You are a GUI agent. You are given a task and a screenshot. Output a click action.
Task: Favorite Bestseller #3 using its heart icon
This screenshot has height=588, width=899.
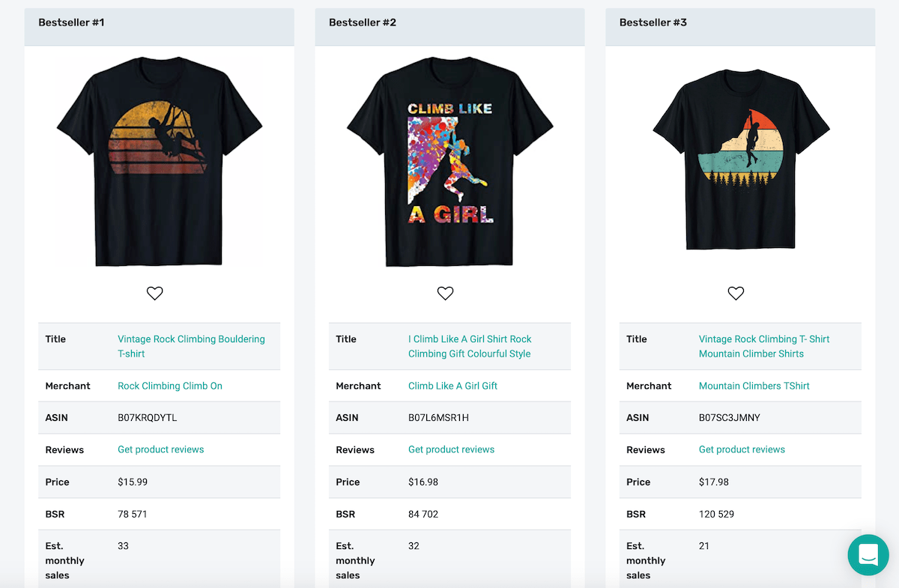coord(736,293)
